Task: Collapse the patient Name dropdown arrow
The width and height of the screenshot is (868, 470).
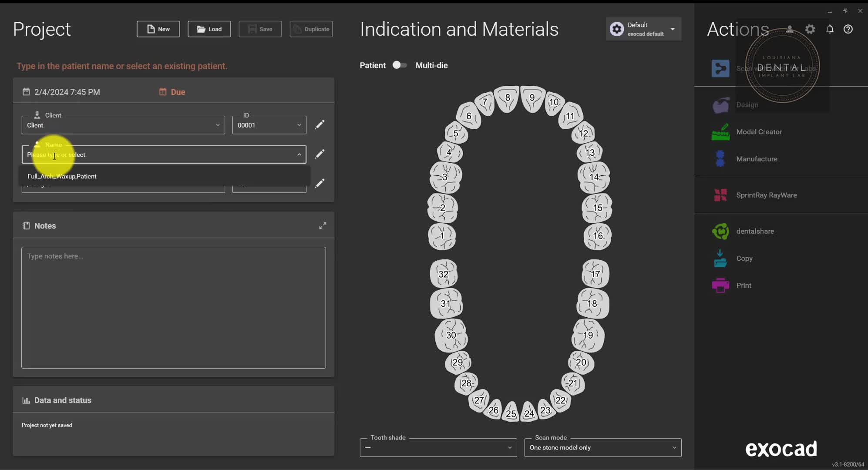Action: click(299, 154)
